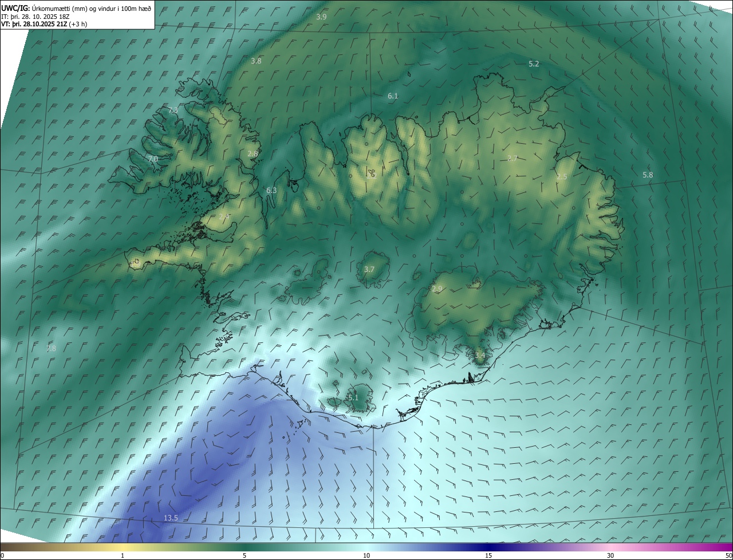Select the initial time line 'IT: þri. 28. 10. 2025 18Z'

36,17
